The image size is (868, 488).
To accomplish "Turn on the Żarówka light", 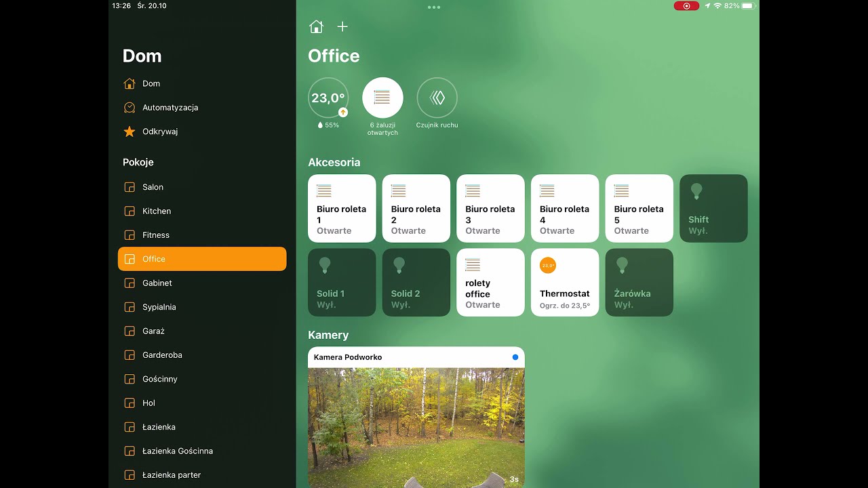I will 639,283.
